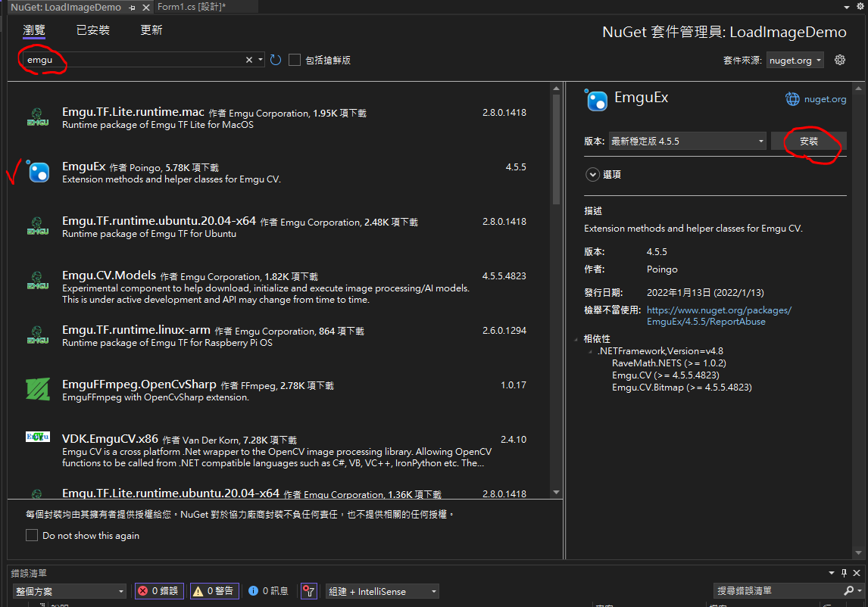Click the search error list field

(x=779, y=591)
